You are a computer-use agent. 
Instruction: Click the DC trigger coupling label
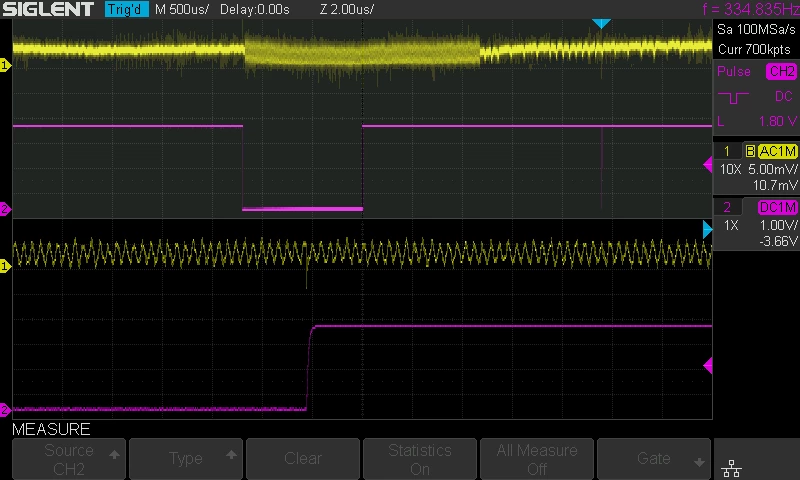[x=784, y=96]
